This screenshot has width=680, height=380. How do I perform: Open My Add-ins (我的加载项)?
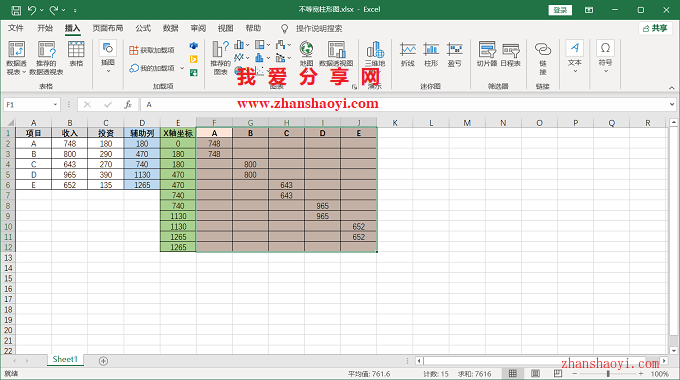(152, 68)
